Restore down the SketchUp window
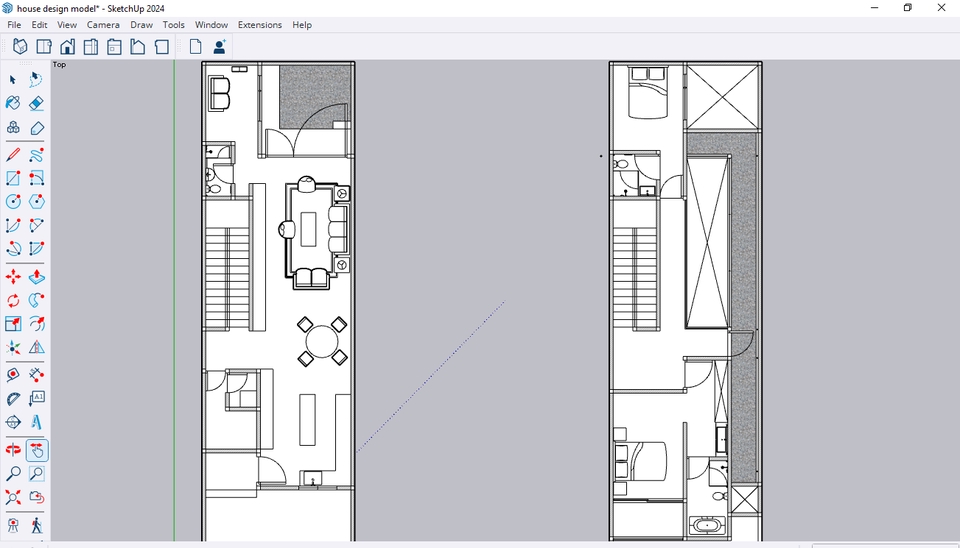Screen dimensions: 960x548 [908, 8]
